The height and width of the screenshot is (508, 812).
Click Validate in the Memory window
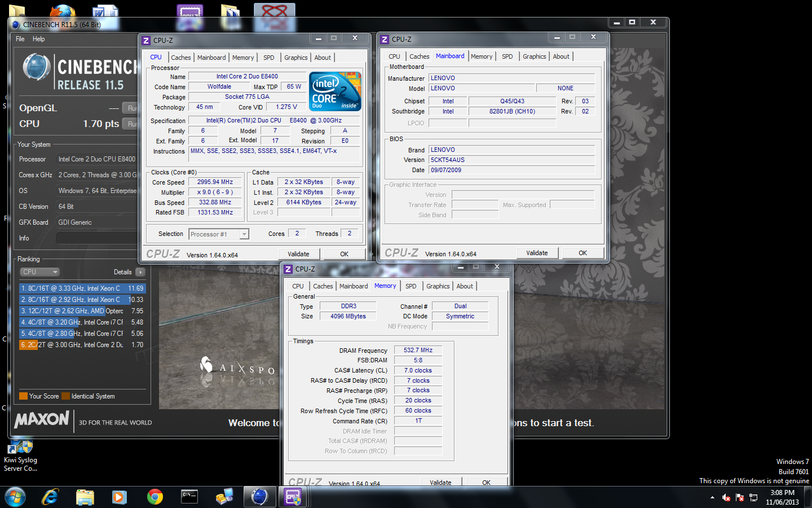(440, 482)
